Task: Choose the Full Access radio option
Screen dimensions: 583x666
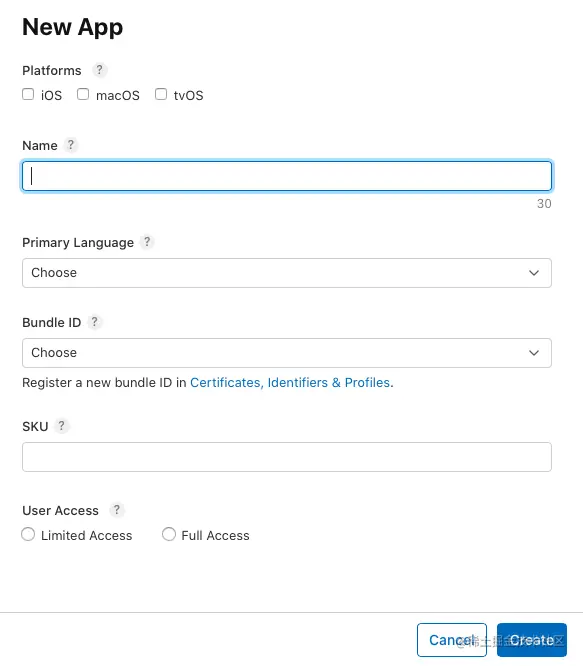Action: point(169,534)
